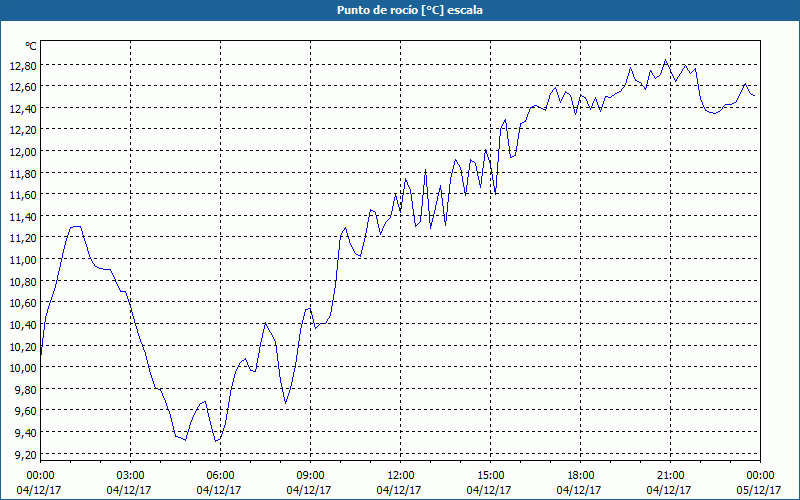Click the 15:00 time axis label
Image resolution: width=800 pixels, height=500 pixels.
click(x=490, y=476)
